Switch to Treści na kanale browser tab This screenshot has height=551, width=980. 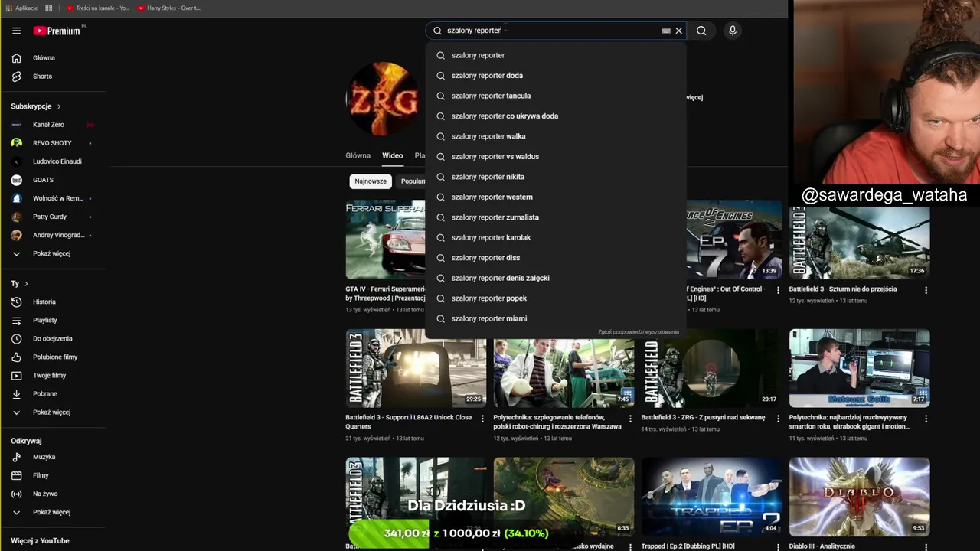[98, 8]
